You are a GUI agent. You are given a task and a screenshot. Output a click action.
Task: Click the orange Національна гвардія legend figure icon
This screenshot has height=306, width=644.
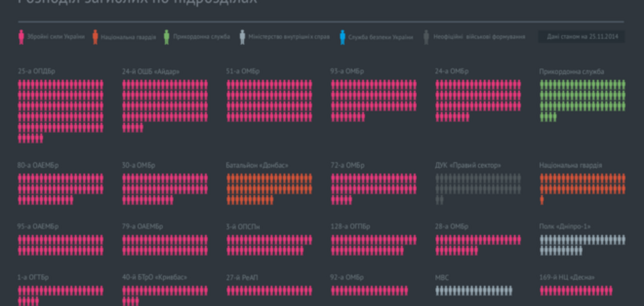95,37
